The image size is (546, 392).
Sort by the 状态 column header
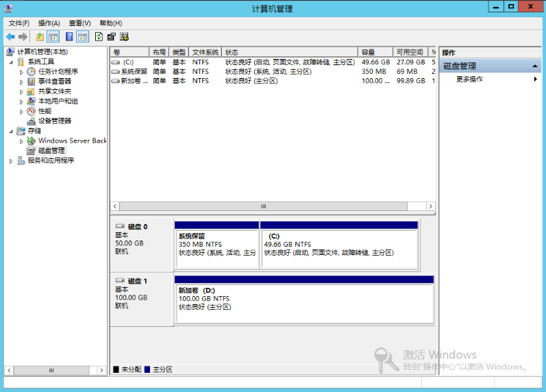tap(290, 52)
